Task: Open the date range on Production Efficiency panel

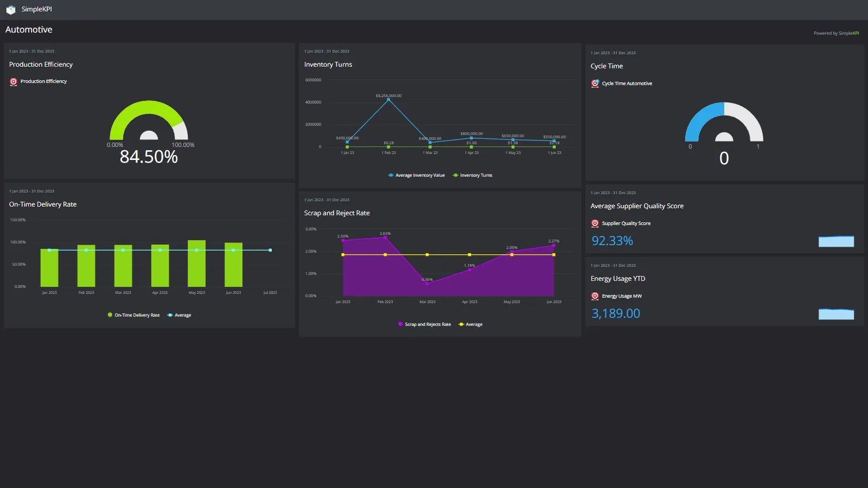Action: pyautogui.click(x=31, y=51)
